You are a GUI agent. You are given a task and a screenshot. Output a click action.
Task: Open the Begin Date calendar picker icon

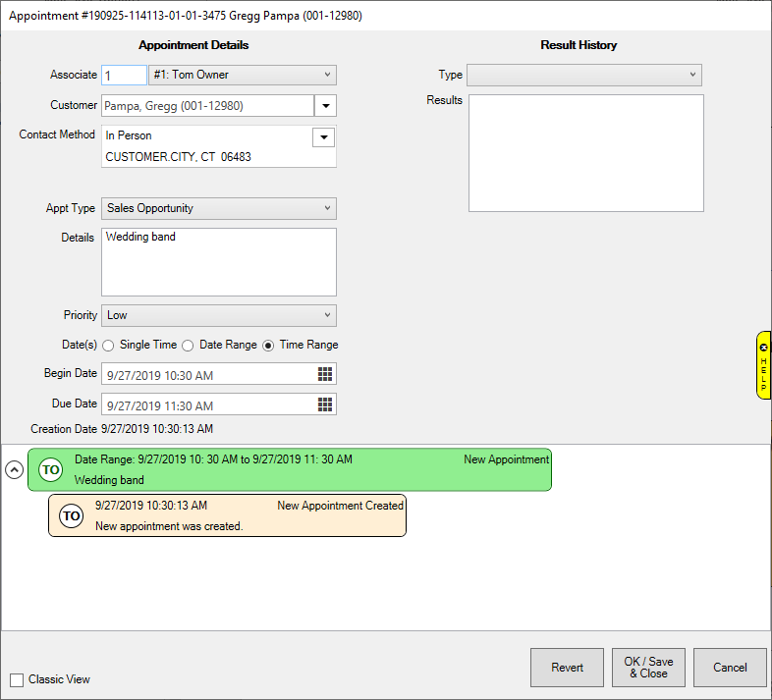click(x=325, y=374)
